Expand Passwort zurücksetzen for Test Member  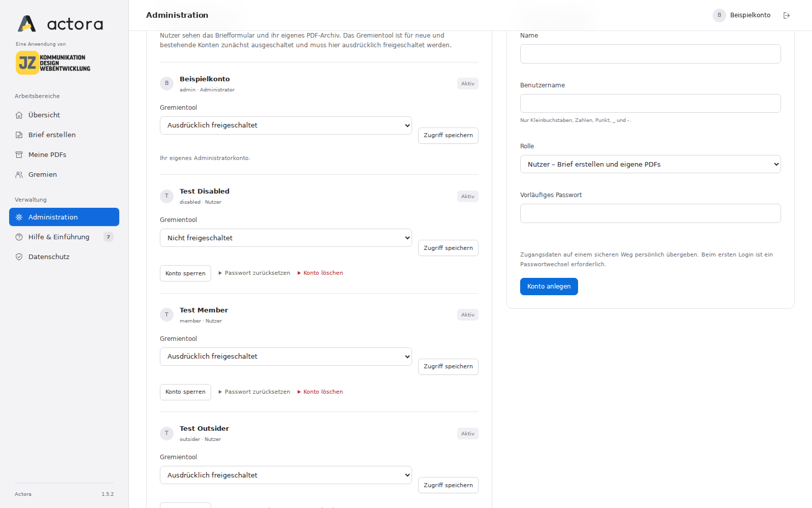(254, 392)
